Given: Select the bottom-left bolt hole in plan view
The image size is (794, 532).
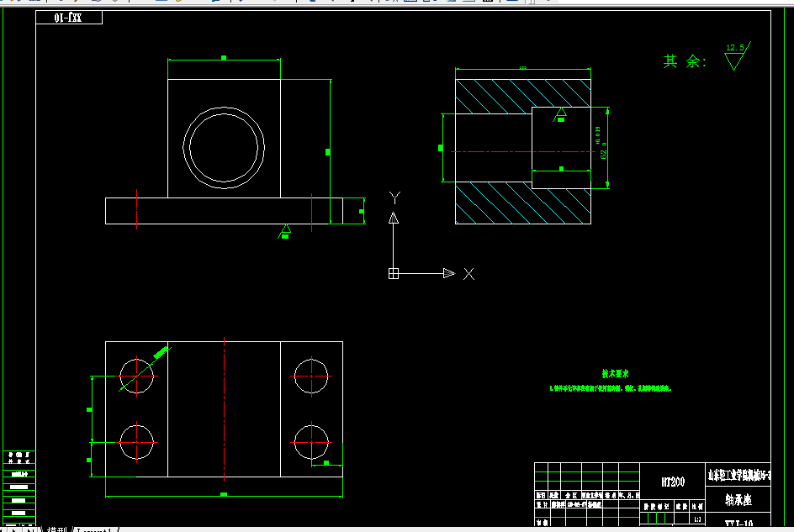Looking at the screenshot, I should 137,442.
